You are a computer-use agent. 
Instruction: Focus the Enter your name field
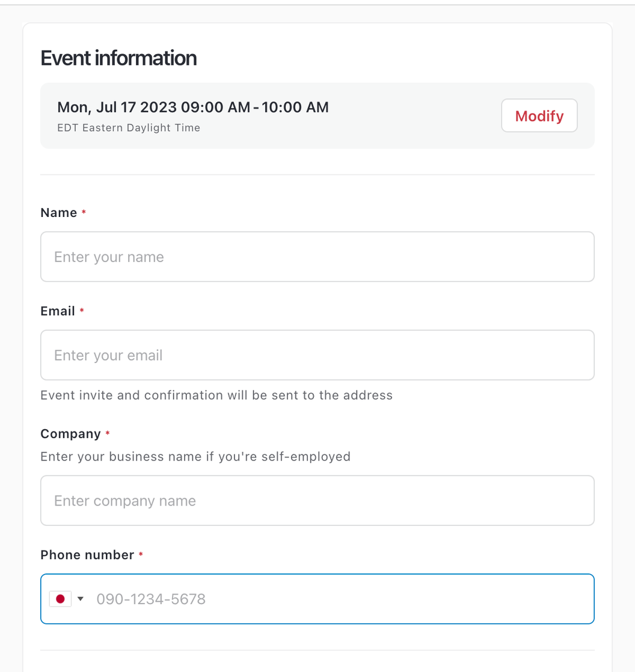tap(317, 257)
